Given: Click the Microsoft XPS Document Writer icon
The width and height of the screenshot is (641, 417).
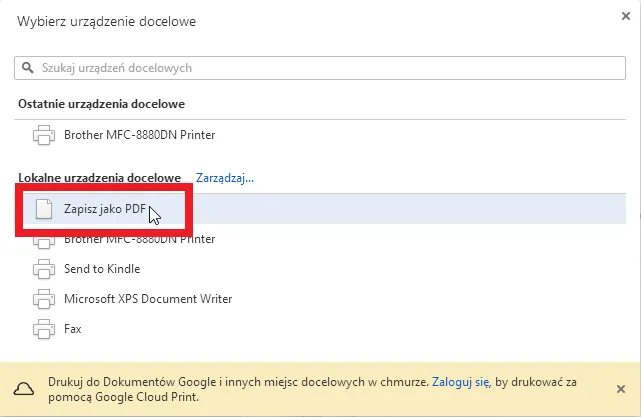Looking at the screenshot, I should (43, 299).
